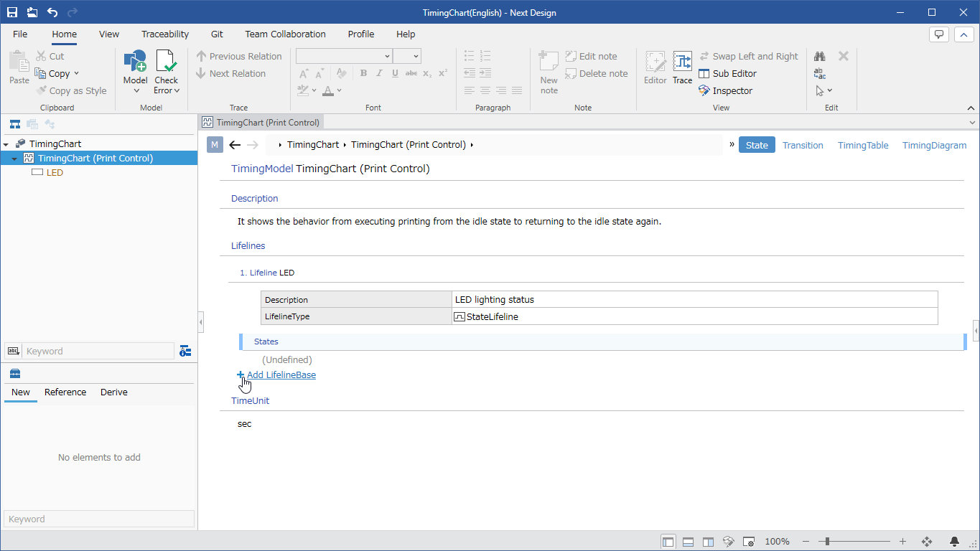Go to Previous Relation

pyautogui.click(x=239, y=56)
